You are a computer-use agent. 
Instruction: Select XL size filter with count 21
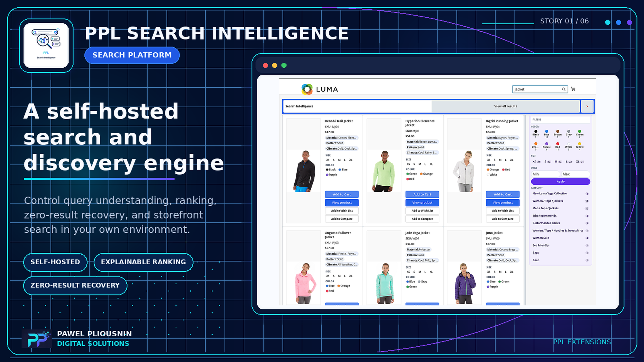(580, 162)
